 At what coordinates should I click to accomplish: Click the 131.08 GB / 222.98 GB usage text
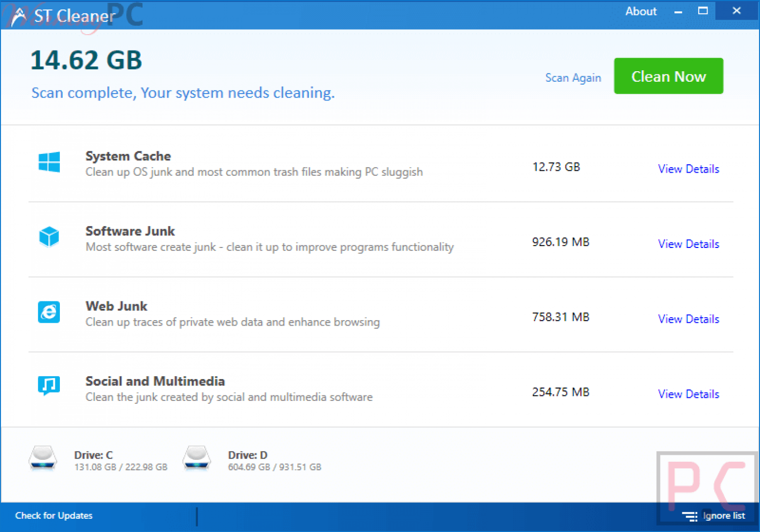point(121,467)
